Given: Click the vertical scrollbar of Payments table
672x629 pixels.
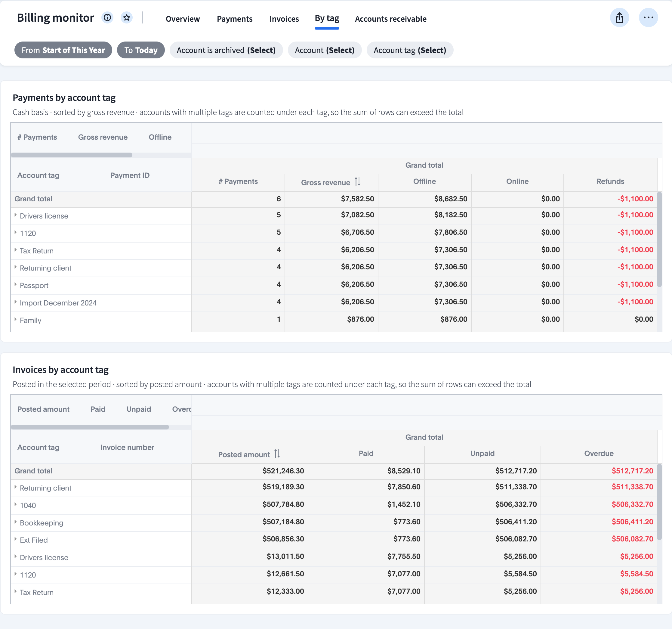Looking at the screenshot, I should pos(659,240).
